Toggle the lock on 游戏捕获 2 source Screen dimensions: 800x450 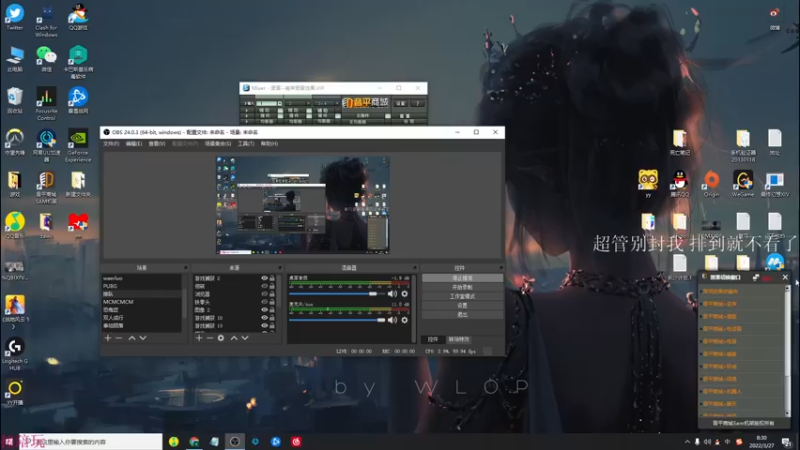click(x=272, y=279)
